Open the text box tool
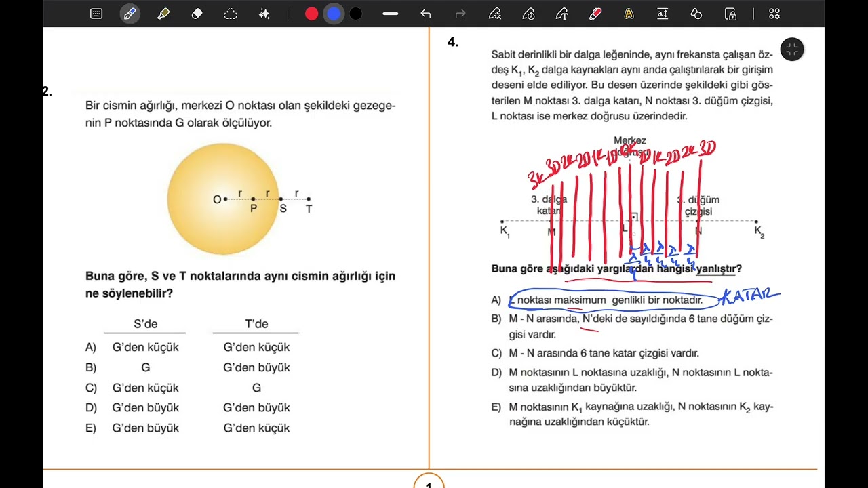 tap(663, 14)
